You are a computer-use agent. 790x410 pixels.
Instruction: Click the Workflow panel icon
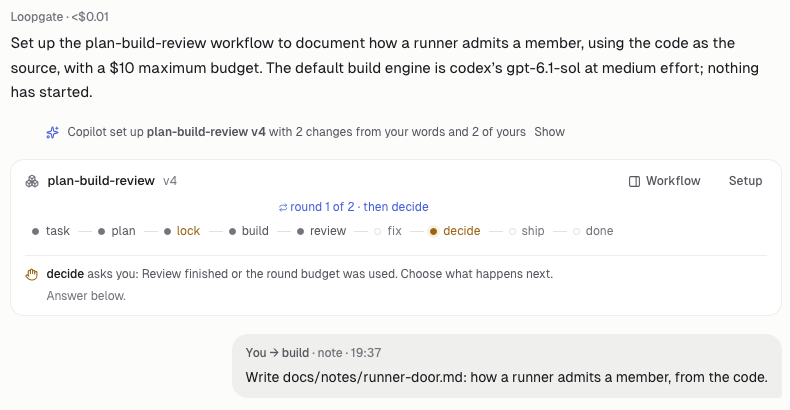pyautogui.click(x=634, y=181)
